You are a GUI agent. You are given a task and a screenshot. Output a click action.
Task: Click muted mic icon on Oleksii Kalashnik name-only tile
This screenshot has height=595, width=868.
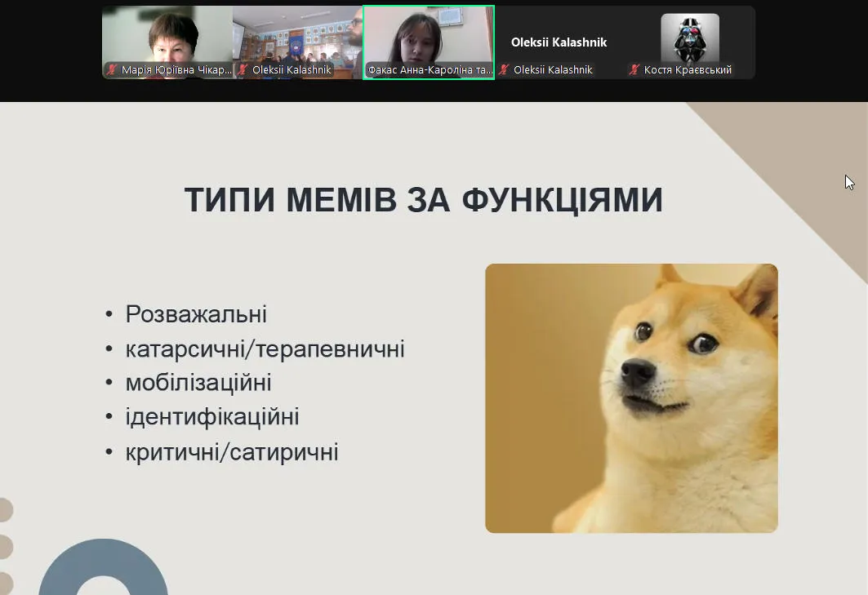pyautogui.click(x=504, y=69)
